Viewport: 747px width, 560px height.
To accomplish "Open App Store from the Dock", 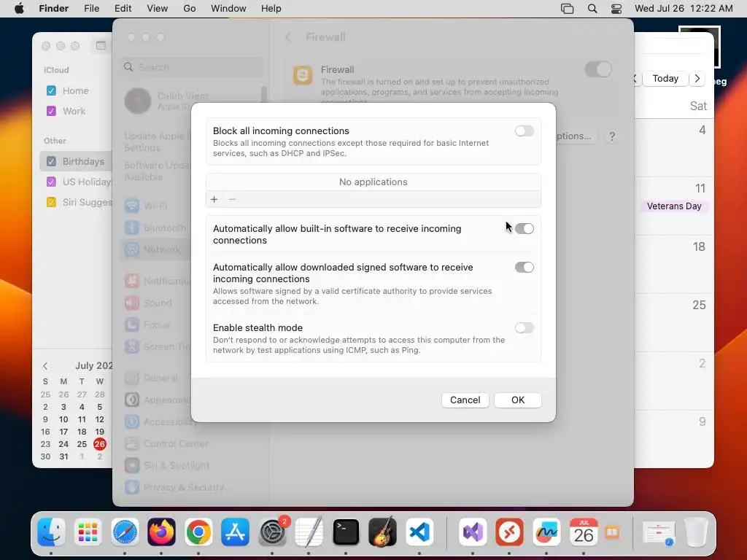I will (x=235, y=532).
